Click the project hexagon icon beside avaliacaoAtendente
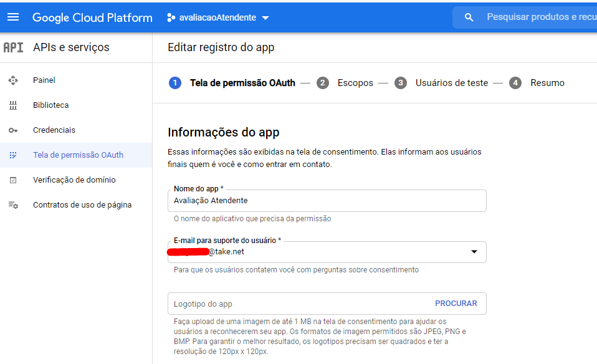The width and height of the screenshot is (597, 364). (171, 17)
